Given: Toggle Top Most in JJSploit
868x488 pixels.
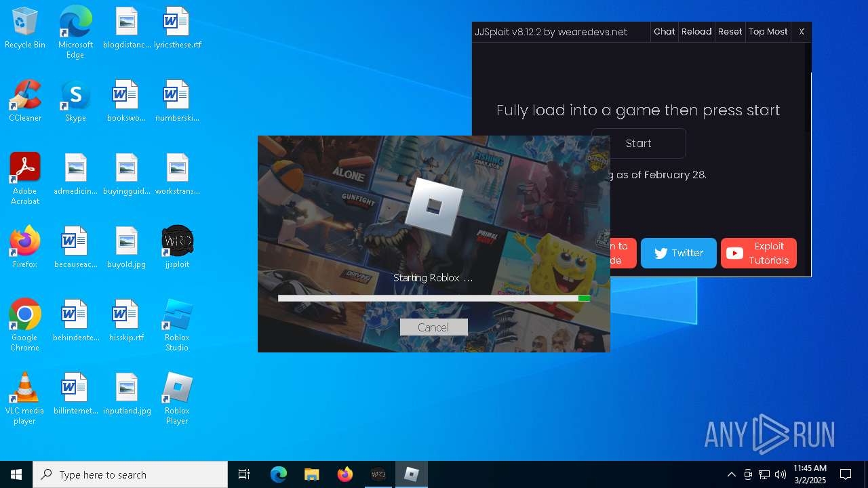Looking at the screenshot, I should (x=768, y=32).
